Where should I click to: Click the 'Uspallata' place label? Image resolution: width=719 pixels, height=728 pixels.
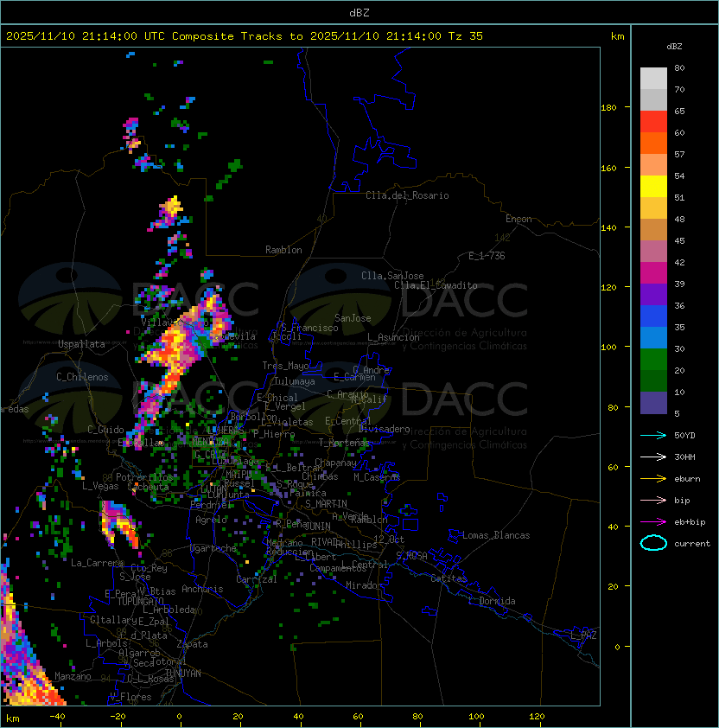[81, 344]
